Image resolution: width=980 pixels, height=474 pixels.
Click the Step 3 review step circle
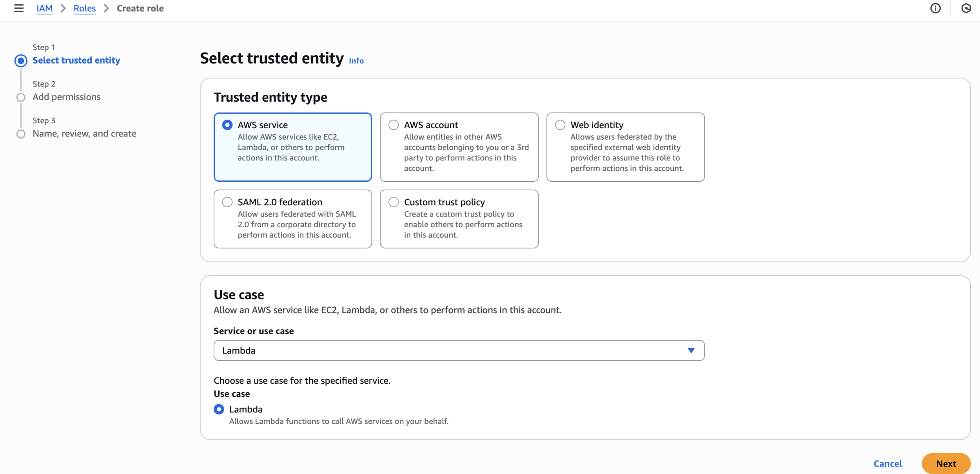[x=21, y=134]
